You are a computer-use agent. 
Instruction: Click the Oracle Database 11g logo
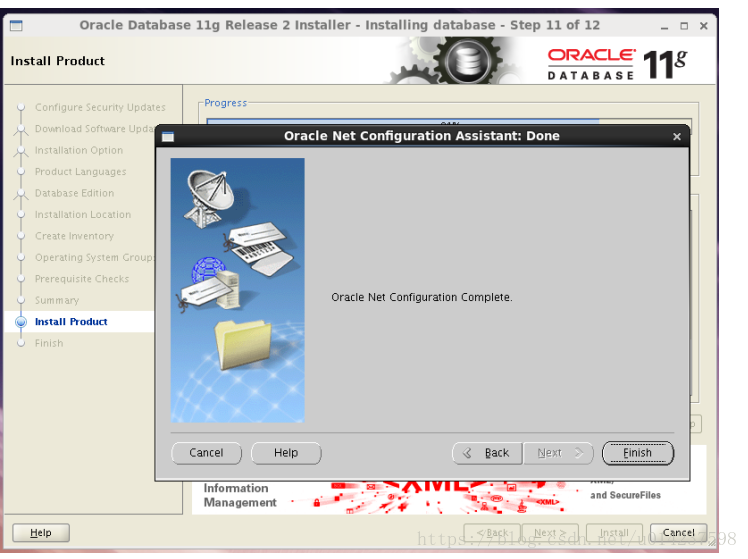click(617, 64)
